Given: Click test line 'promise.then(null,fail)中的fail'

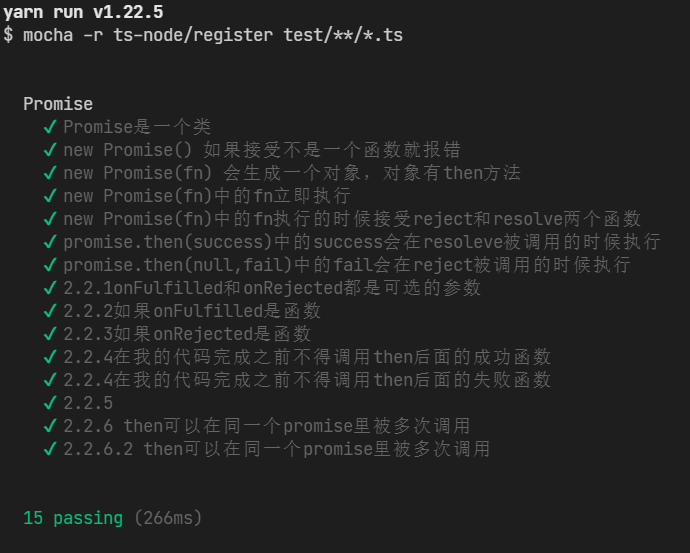Looking at the screenshot, I should [x=347, y=265].
